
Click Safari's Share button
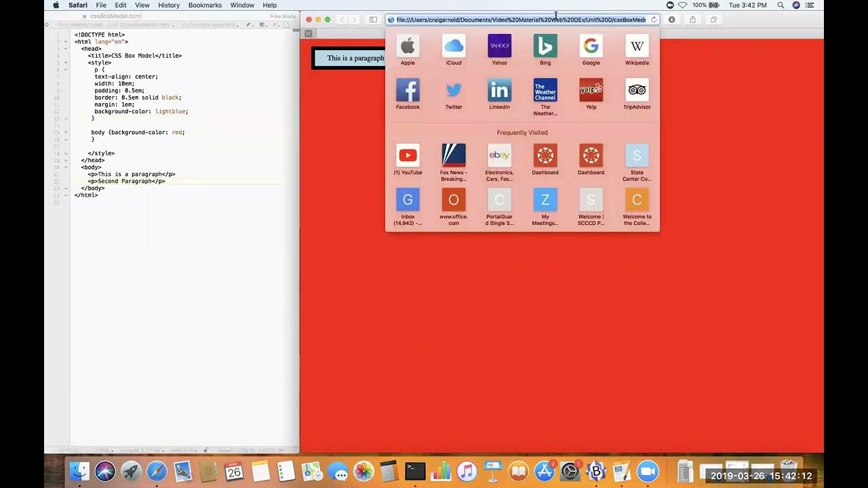point(692,20)
